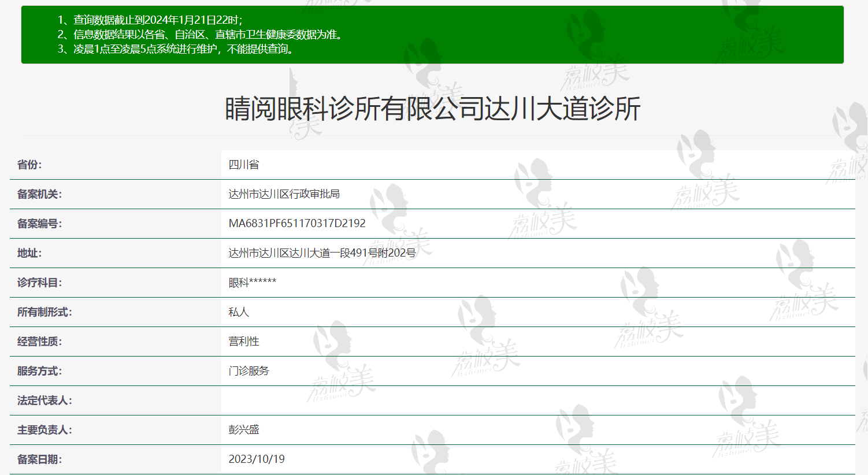Click the 地址 label
This screenshot has width=868, height=475.
coord(29,253)
